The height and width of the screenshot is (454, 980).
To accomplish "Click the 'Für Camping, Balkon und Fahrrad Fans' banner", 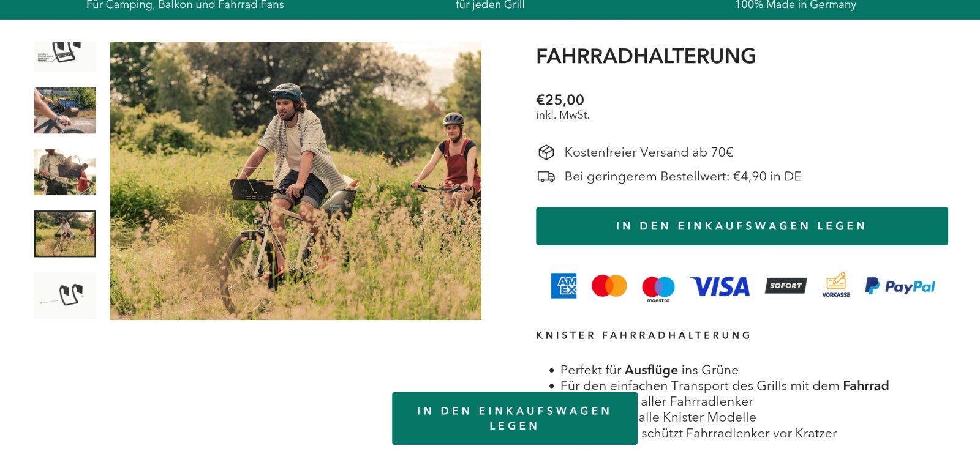I will tap(185, 5).
